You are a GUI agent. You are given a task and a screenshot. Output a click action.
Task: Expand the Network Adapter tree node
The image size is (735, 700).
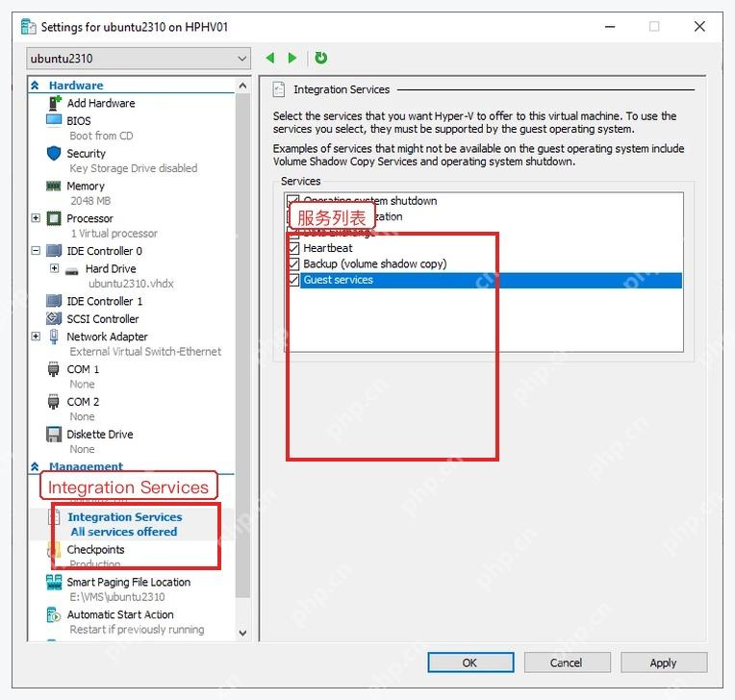pos(36,336)
